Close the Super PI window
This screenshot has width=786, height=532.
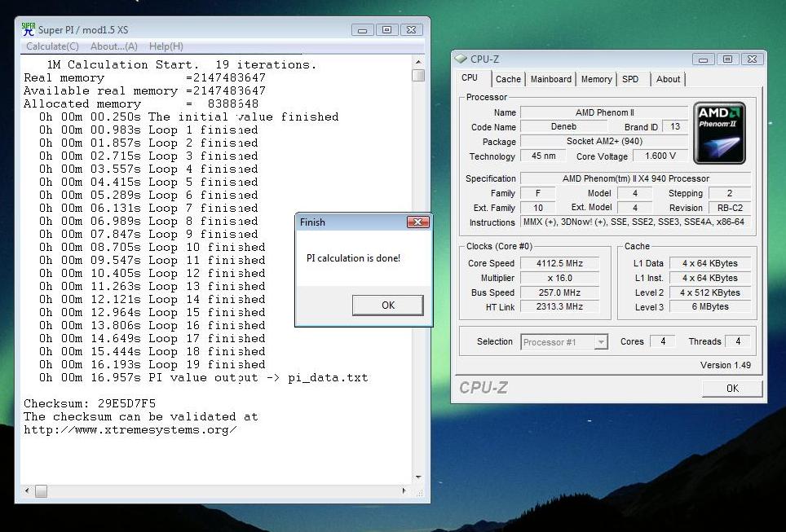pyautogui.click(x=411, y=30)
